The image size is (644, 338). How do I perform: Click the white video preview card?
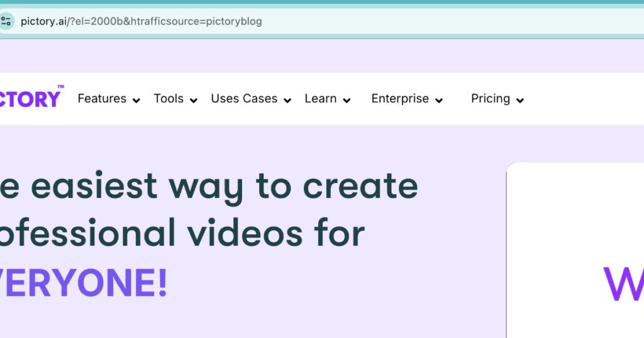[x=575, y=250]
